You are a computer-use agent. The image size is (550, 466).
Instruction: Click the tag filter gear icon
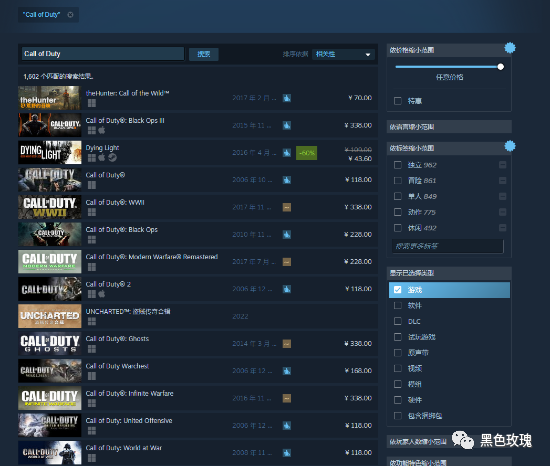510,146
